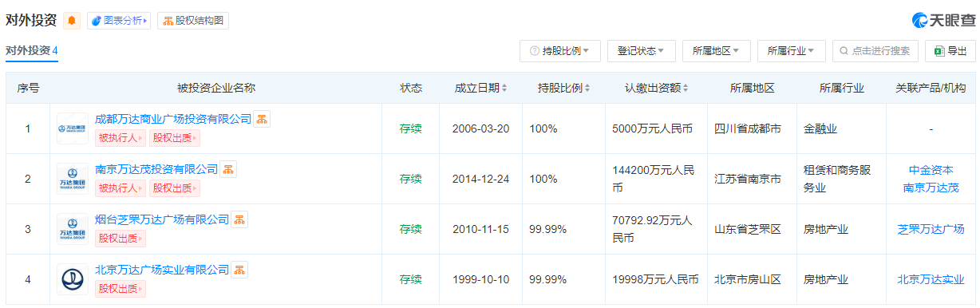Open 股权结构图 equity structure chart

point(193,21)
